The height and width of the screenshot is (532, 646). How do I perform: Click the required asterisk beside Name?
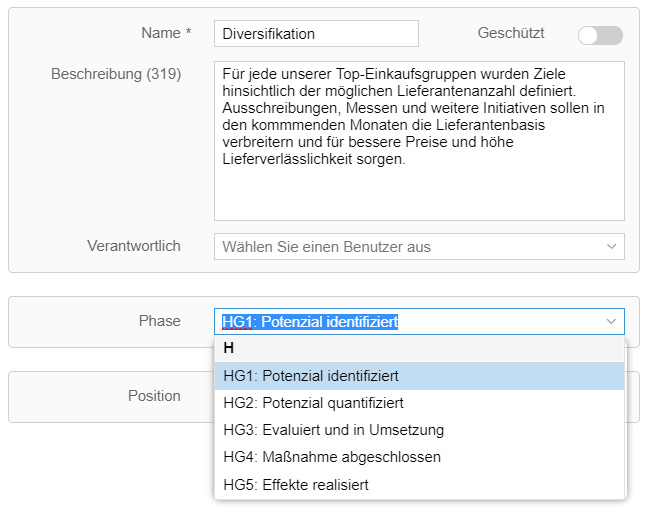[x=188, y=33]
